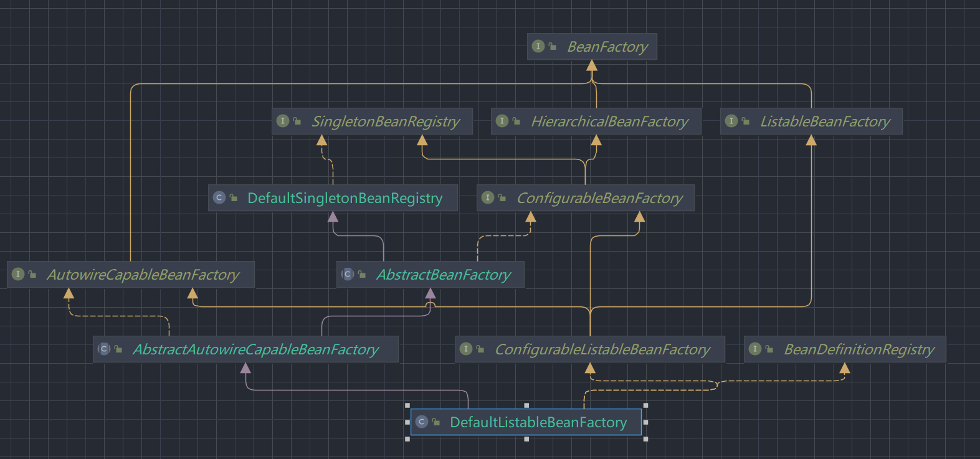The image size is (980, 459).
Task: Click the BeanFactory interface icon
Action: click(x=538, y=46)
